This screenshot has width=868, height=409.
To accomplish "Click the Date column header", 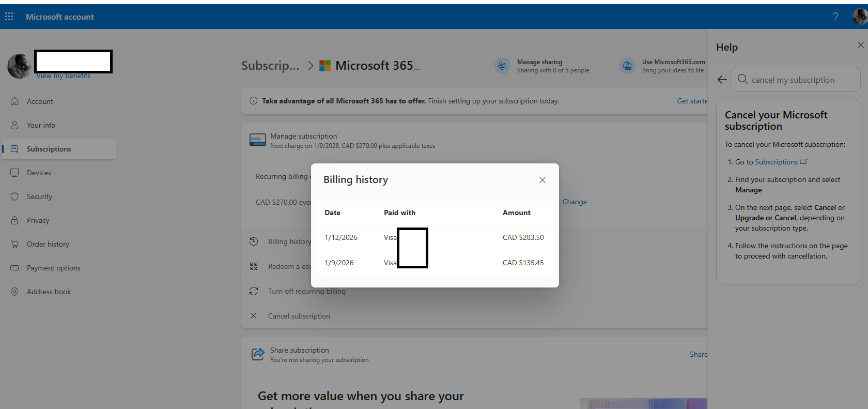I will coord(332,213).
